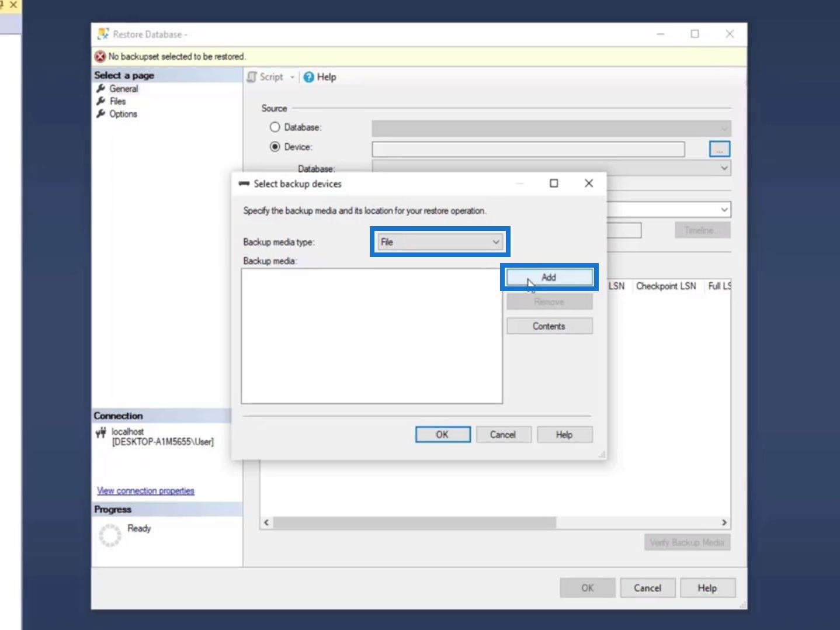This screenshot has width=840, height=630.
Task: Click the Restore Database OK button
Action: pos(588,588)
